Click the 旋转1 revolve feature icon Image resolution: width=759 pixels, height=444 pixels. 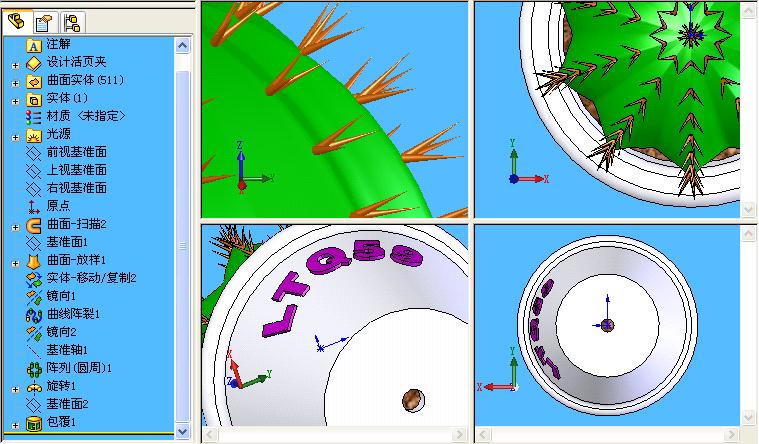pos(33,387)
